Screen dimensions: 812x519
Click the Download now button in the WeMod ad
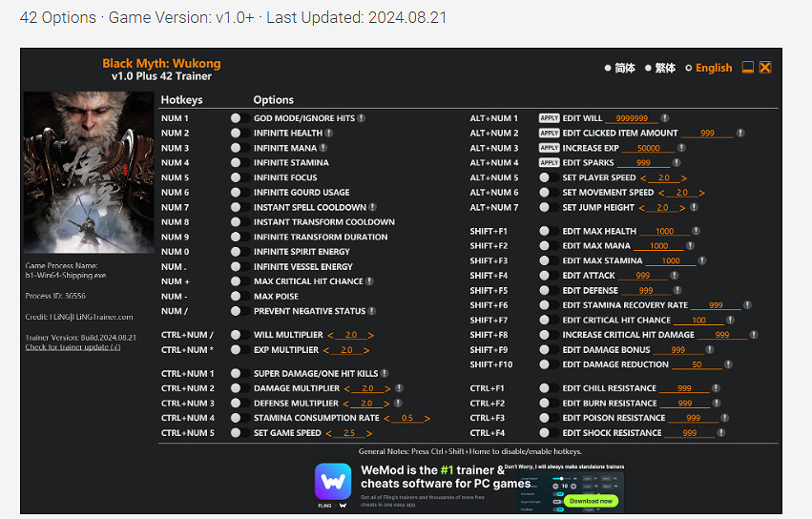click(x=590, y=500)
